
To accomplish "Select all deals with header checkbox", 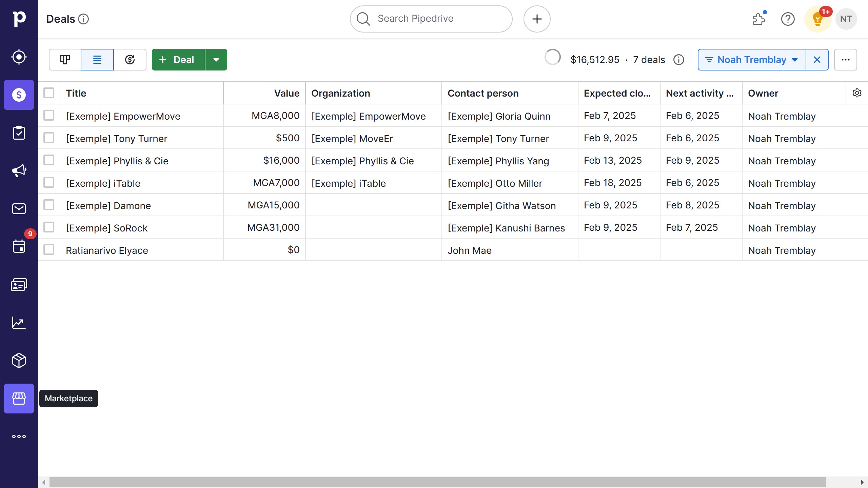I will (49, 93).
